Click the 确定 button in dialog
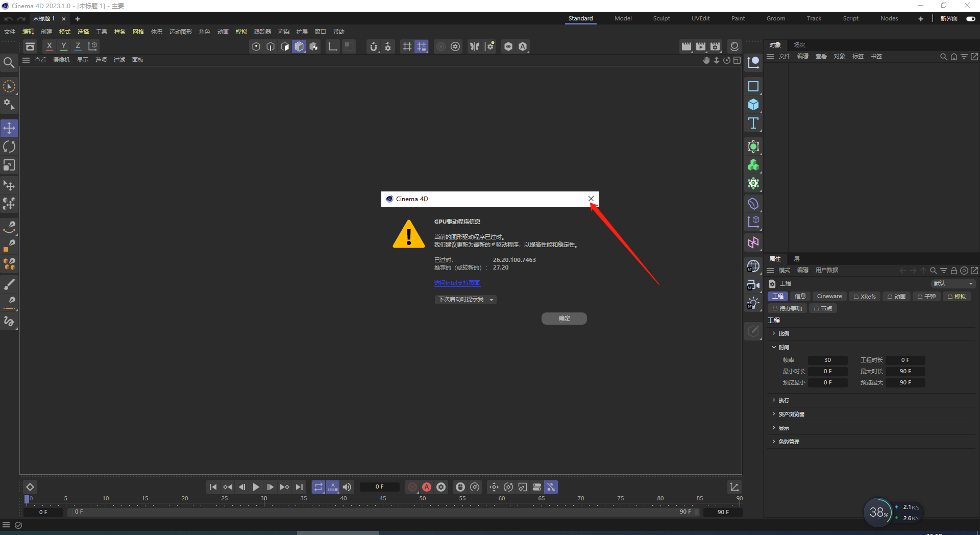The image size is (980, 535). click(564, 319)
